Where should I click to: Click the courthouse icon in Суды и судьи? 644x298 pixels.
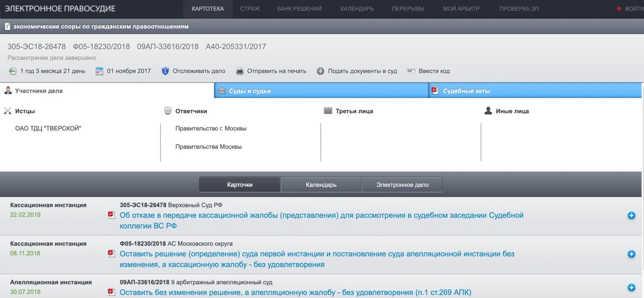[222, 91]
